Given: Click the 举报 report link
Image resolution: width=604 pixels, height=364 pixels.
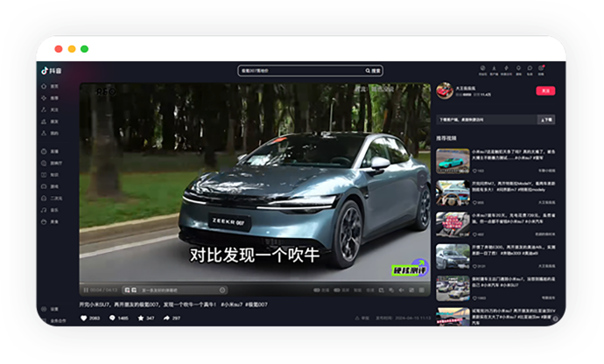Looking at the screenshot, I should (362, 318).
